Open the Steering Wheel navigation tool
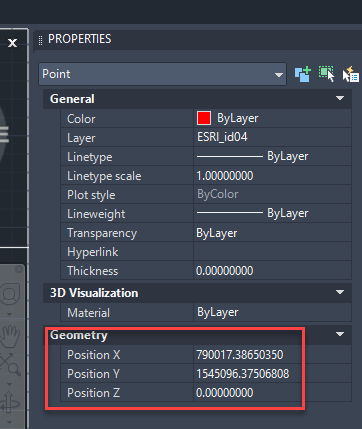 point(10,295)
